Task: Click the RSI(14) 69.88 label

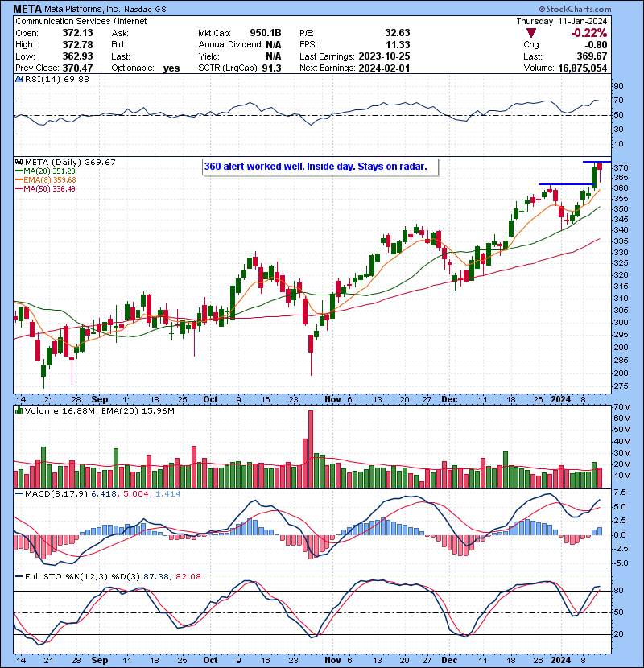Action: 57,79
